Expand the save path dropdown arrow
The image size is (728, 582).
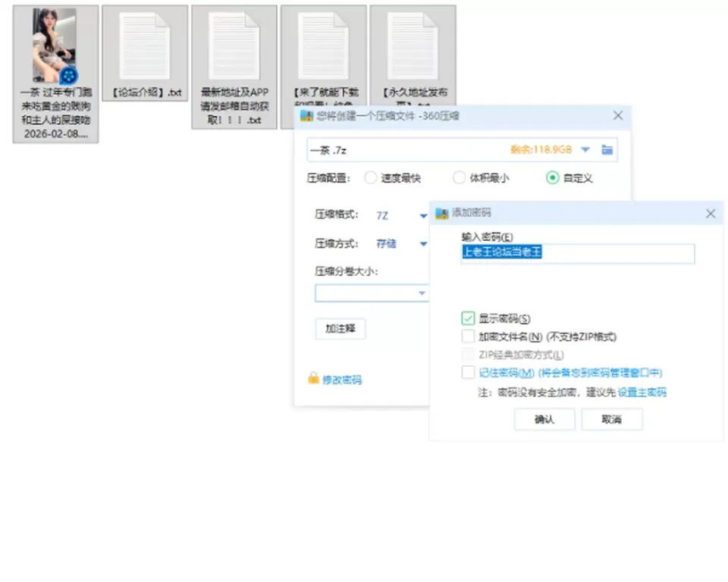click(585, 149)
